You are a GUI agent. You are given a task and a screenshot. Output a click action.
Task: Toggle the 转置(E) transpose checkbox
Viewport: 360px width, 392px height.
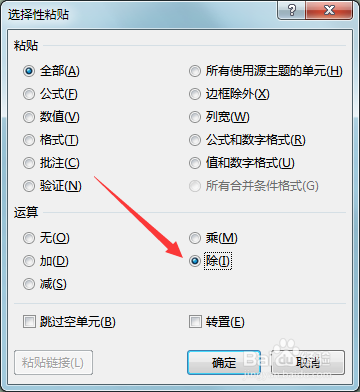(217, 322)
